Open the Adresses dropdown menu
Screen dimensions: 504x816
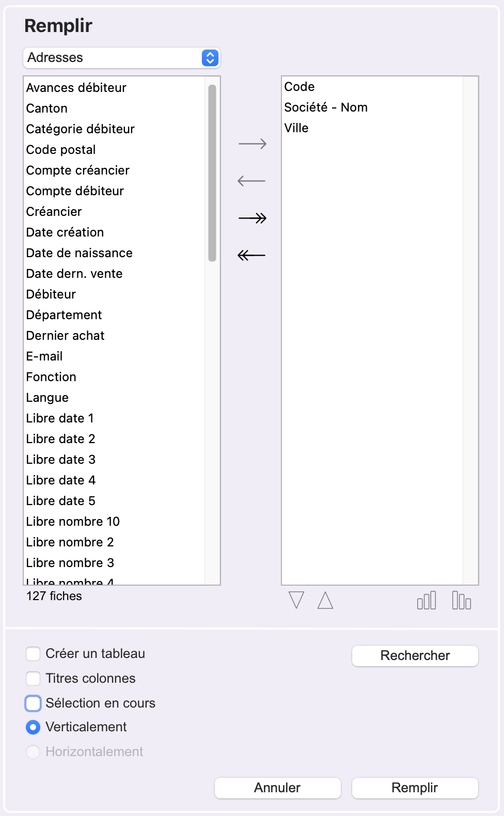pyautogui.click(x=122, y=58)
